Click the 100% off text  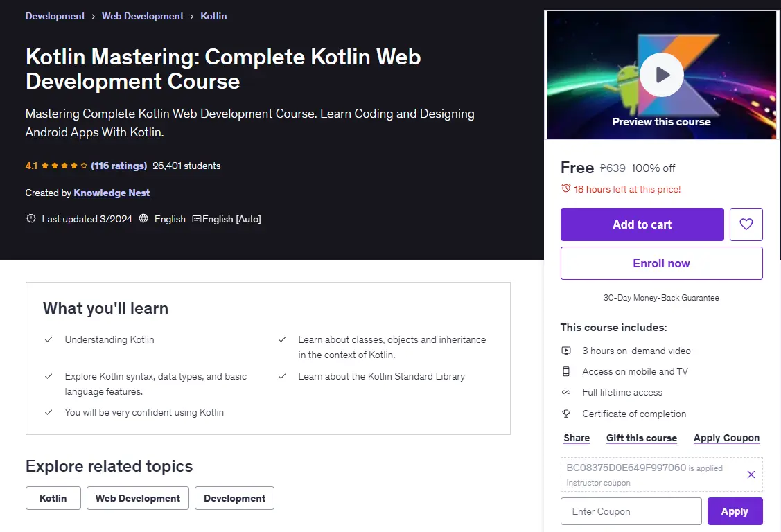point(653,168)
